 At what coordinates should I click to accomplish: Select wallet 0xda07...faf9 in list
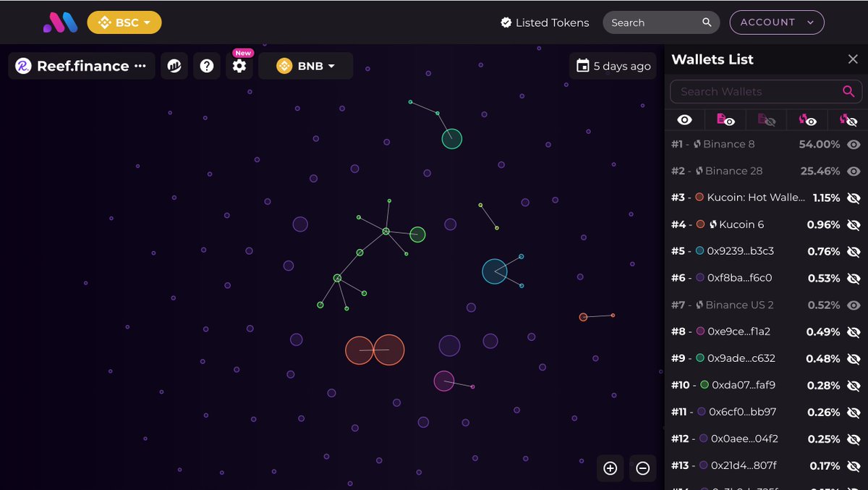(744, 385)
